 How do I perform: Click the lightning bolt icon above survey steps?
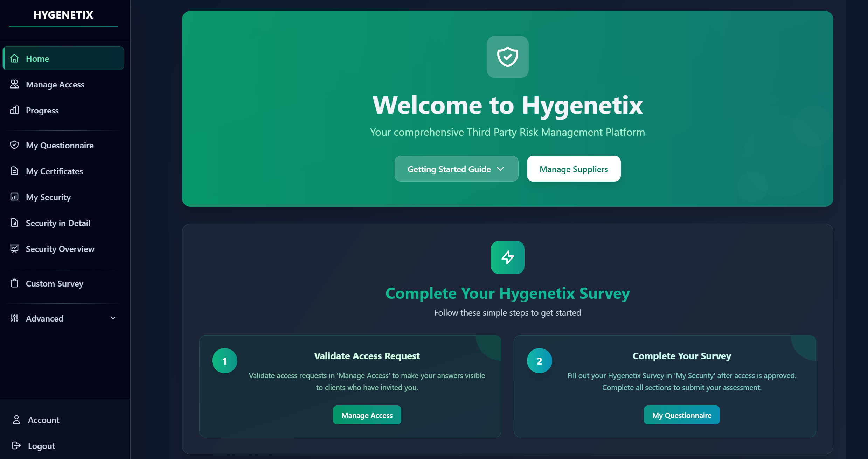(507, 257)
